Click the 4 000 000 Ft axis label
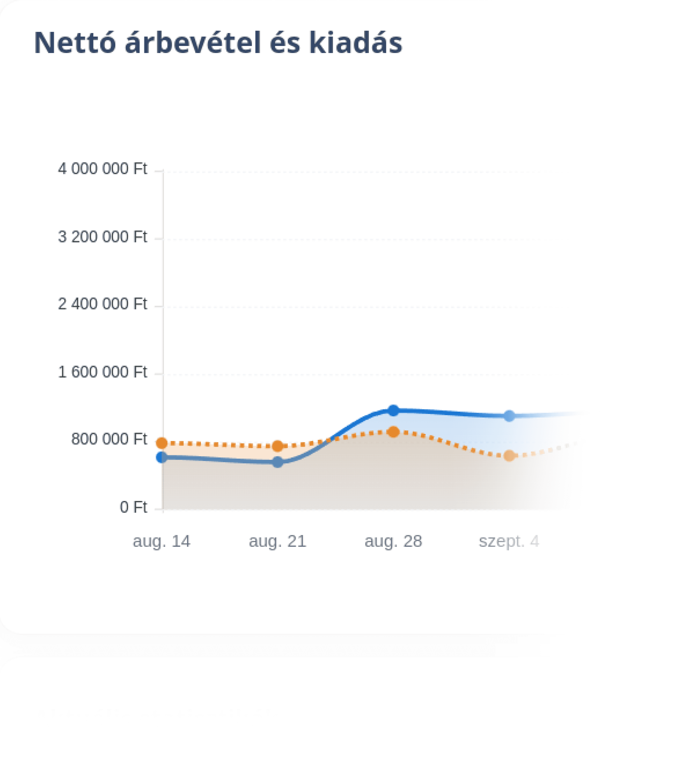Screen dimensions: 673x784 click(x=102, y=169)
